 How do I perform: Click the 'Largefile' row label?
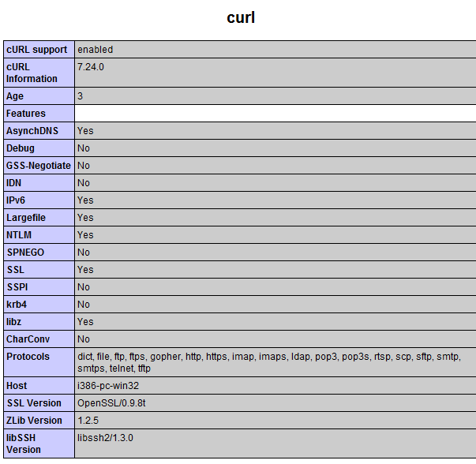pyautogui.click(x=26, y=218)
